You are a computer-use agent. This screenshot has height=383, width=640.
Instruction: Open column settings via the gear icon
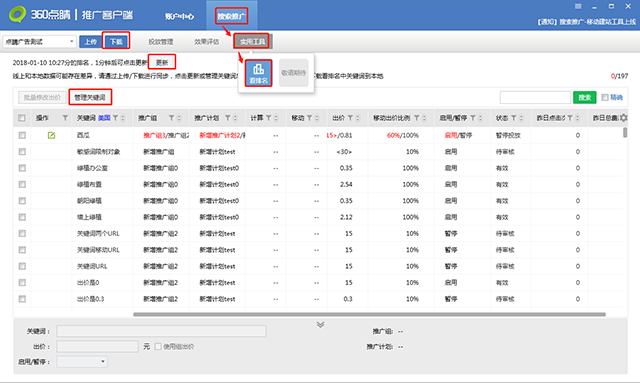click(x=623, y=118)
